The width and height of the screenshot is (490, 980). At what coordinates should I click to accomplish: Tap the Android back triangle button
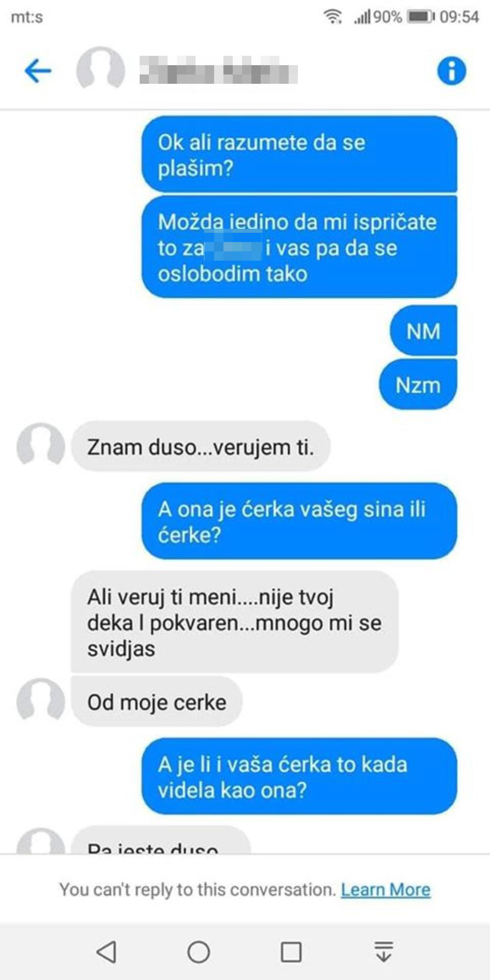click(x=106, y=952)
